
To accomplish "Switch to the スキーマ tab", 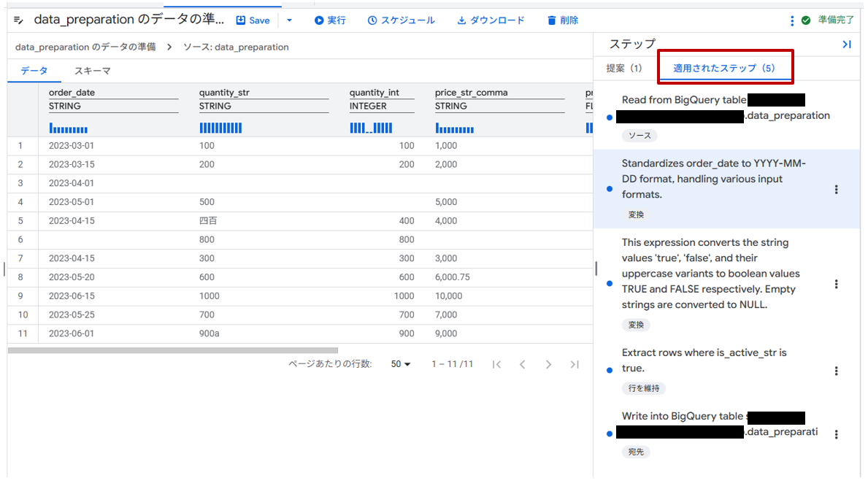I will 93,71.
